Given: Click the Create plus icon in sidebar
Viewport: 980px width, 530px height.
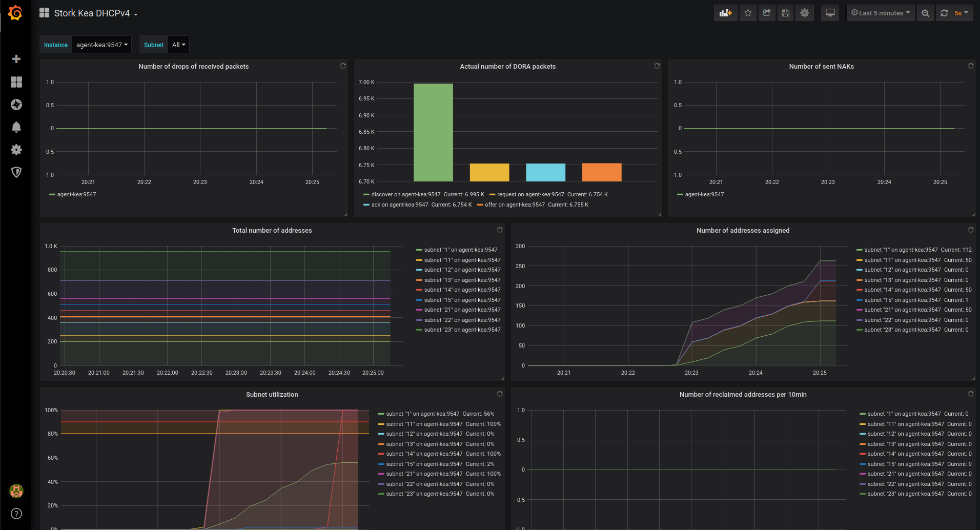Looking at the screenshot, I should pyautogui.click(x=16, y=59).
